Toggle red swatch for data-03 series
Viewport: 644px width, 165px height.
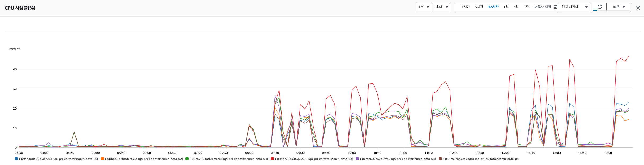tap(272, 159)
